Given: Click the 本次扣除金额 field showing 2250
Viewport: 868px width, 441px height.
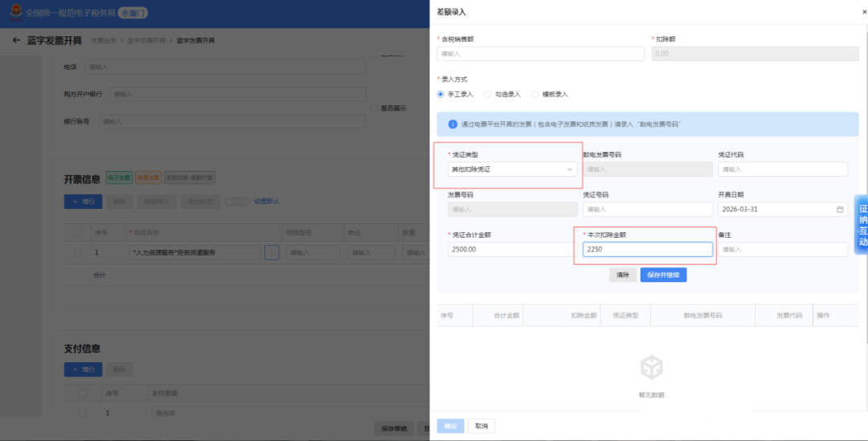Looking at the screenshot, I should [x=648, y=250].
